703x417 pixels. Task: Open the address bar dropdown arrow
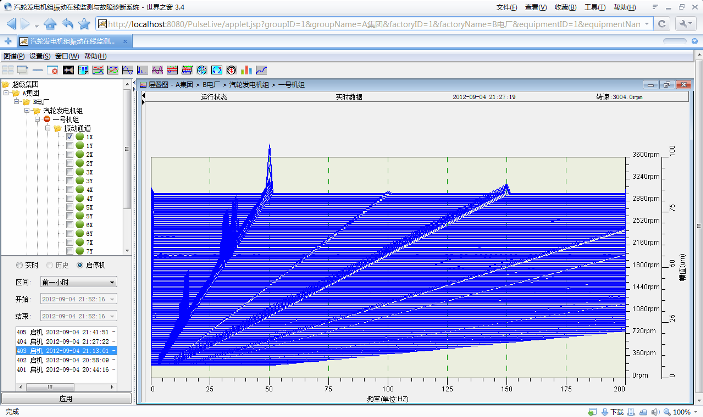pyautogui.click(x=647, y=24)
